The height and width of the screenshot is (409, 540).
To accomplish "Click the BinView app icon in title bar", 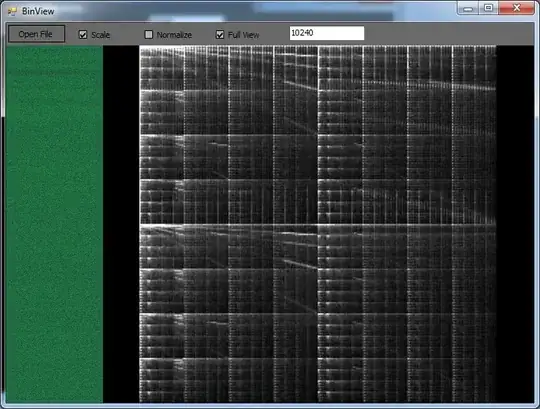I will [12, 11].
